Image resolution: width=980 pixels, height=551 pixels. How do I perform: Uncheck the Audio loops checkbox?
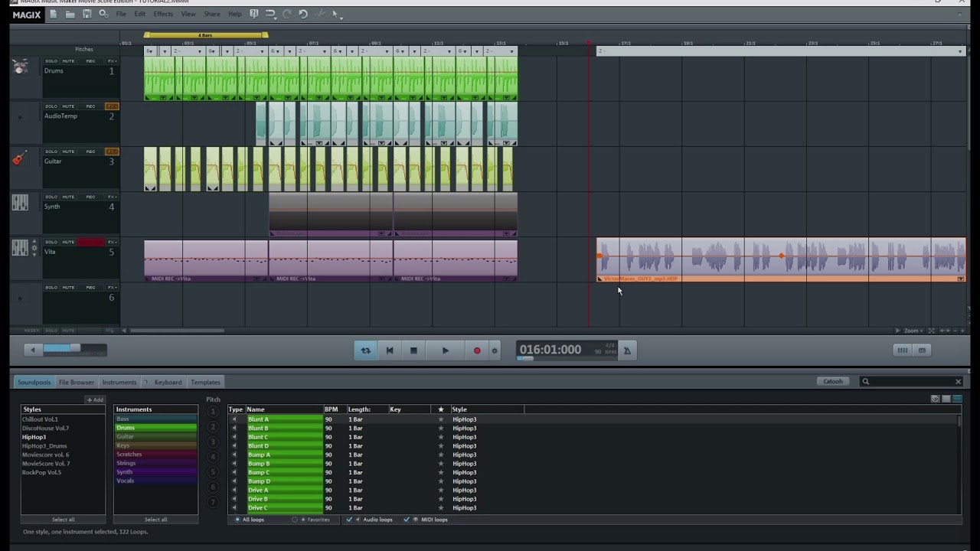[349, 520]
